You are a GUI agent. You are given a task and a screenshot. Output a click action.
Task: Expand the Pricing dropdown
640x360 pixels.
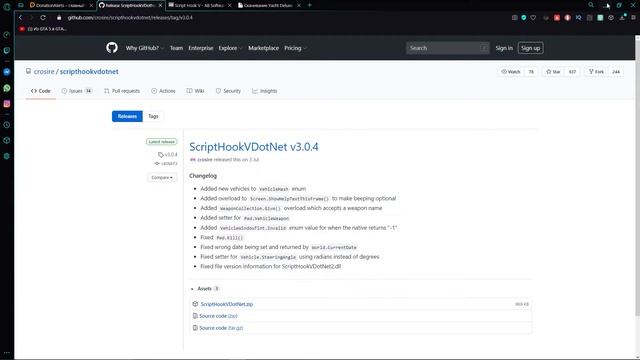click(295, 48)
